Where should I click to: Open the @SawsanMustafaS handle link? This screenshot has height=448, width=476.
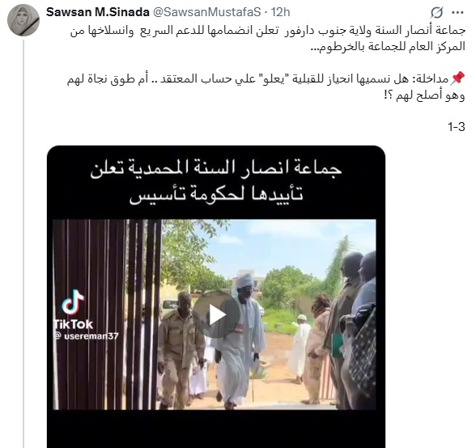coord(206,12)
